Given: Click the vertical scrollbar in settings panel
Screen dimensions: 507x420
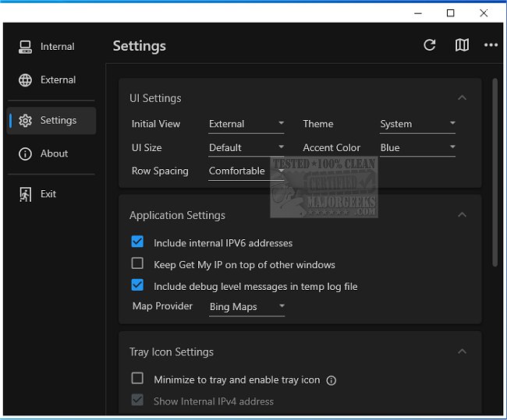Looking at the screenshot, I should click(x=495, y=171).
